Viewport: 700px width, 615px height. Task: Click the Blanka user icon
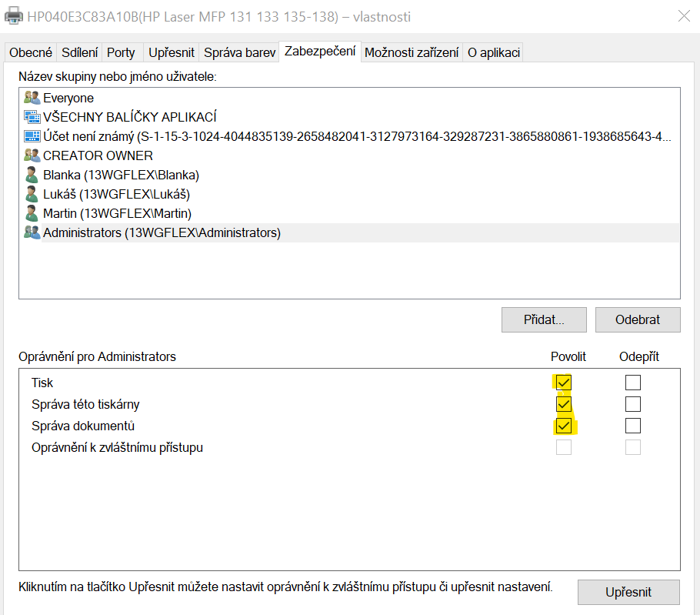click(32, 174)
